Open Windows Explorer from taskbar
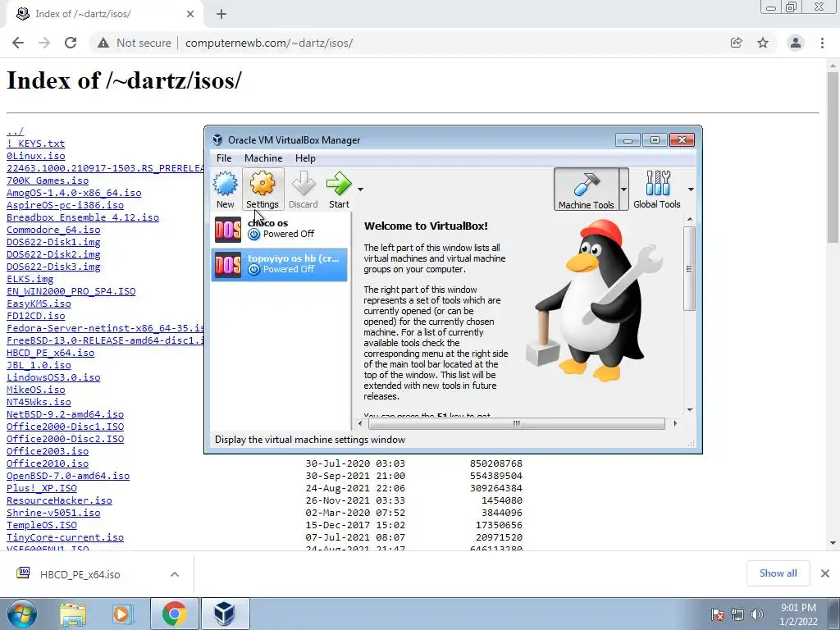Screen dimensions: 840x630 point(73,614)
